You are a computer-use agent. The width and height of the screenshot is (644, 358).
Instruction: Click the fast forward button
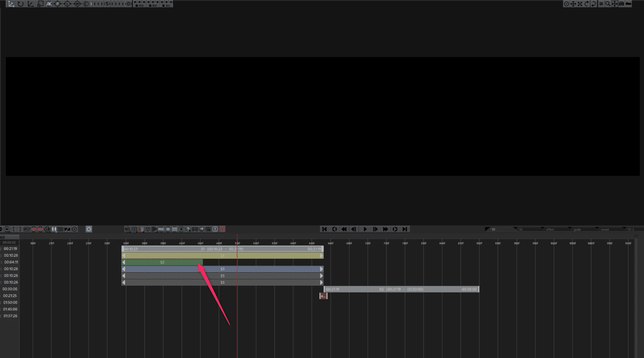385,229
